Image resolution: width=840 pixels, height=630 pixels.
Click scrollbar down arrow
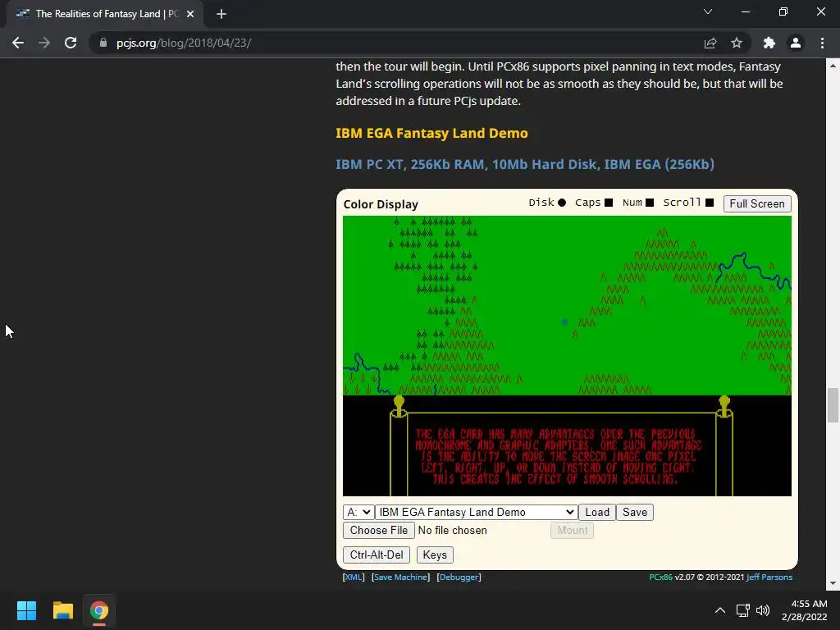click(833, 583)
